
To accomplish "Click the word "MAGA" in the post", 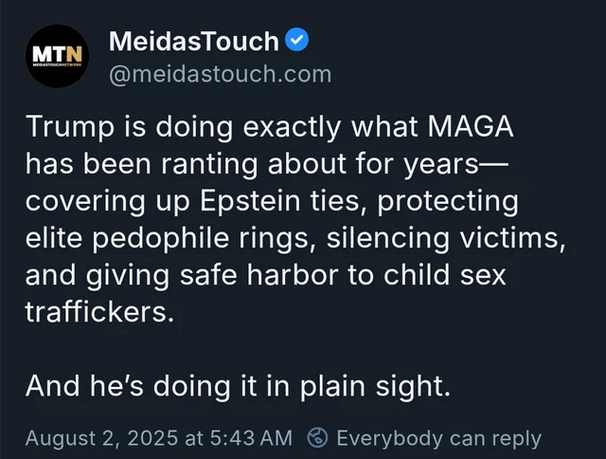I will pyautogui.click(x=470, y=126).
